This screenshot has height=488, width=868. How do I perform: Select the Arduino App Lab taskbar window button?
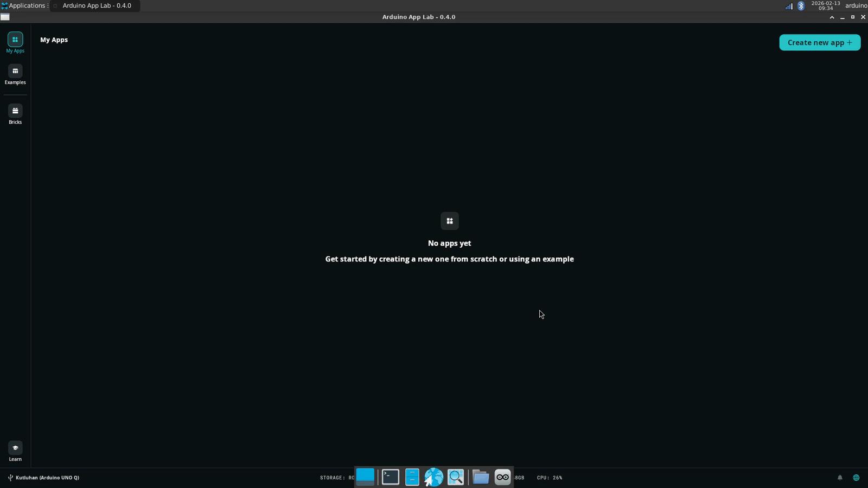(x=95, y=5)
